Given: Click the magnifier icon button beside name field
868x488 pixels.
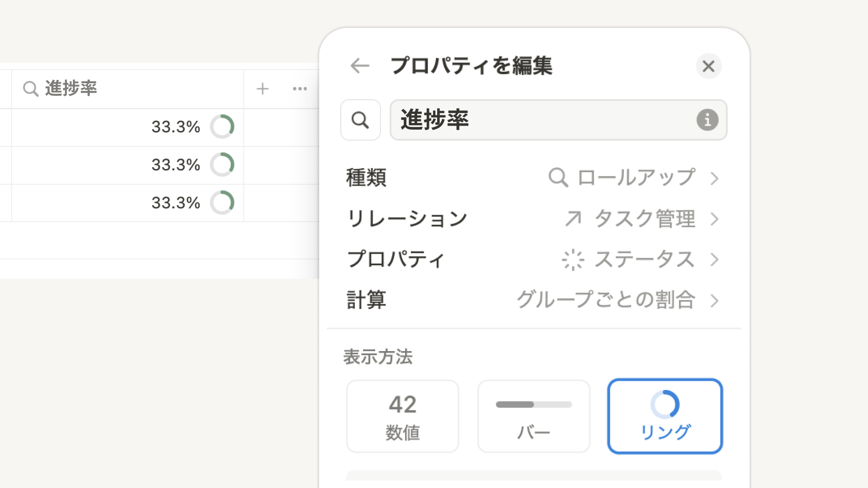Looking at the screenshot, I should pyautogui.click(x=360, y=120).
